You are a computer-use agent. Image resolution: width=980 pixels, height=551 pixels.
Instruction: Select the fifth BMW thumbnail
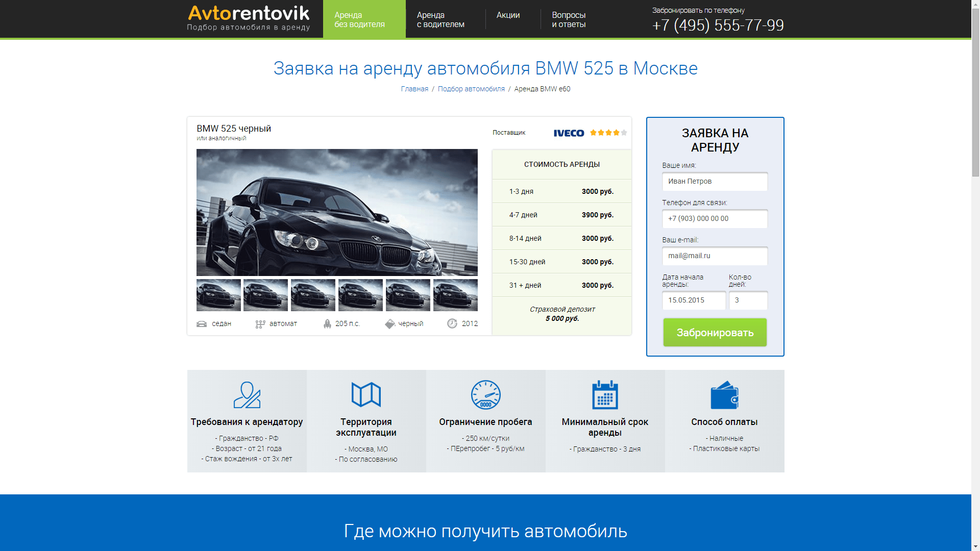point(408,295)
